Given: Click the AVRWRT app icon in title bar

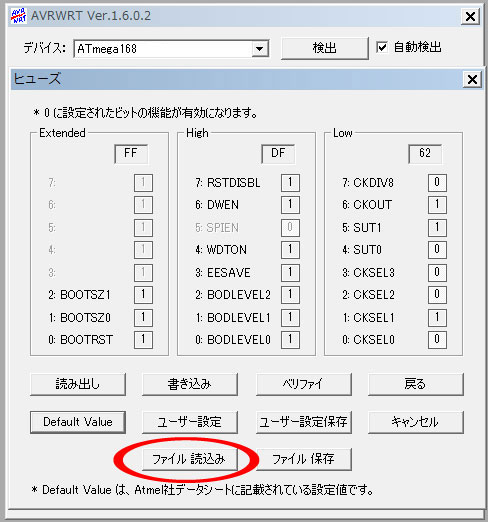Looking at the screenshot, I should pyautogui.click(x=18, y=16).
